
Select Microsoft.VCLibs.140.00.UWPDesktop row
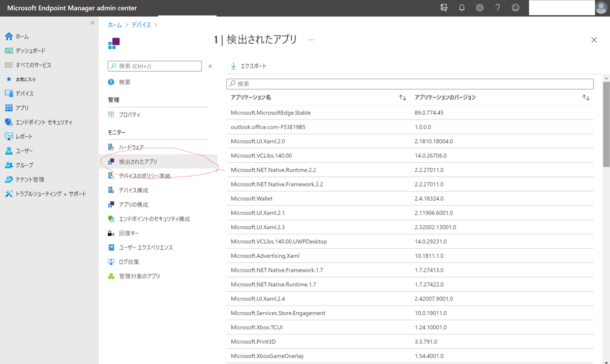coord(410,241)
